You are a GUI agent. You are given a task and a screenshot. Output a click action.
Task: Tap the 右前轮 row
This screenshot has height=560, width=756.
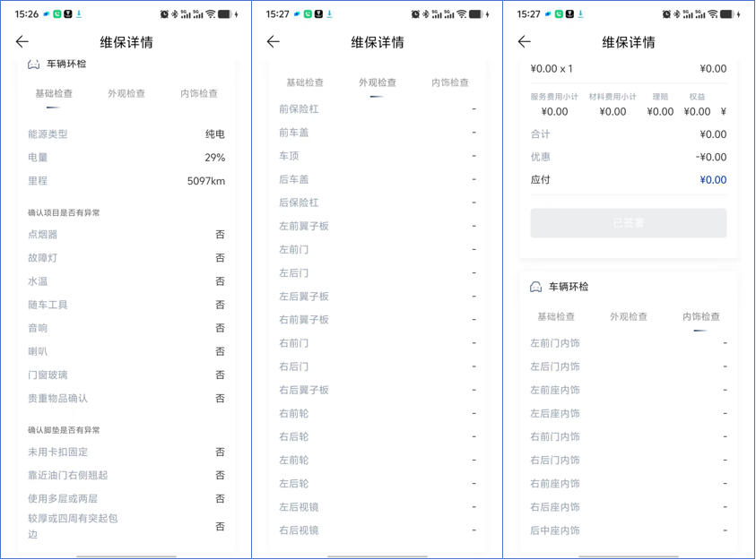[378, 414]
